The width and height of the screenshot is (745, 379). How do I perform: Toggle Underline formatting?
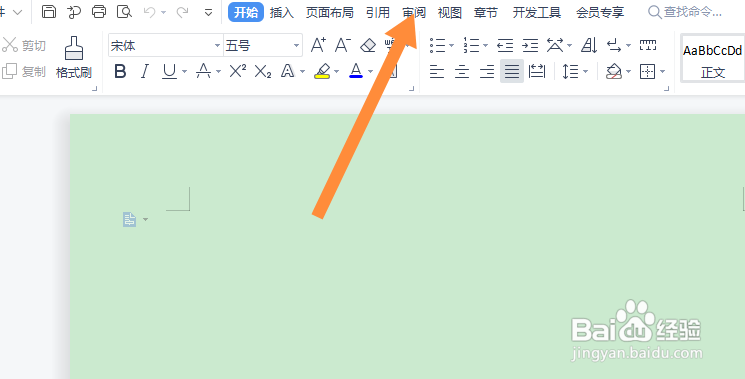(169, 72)
